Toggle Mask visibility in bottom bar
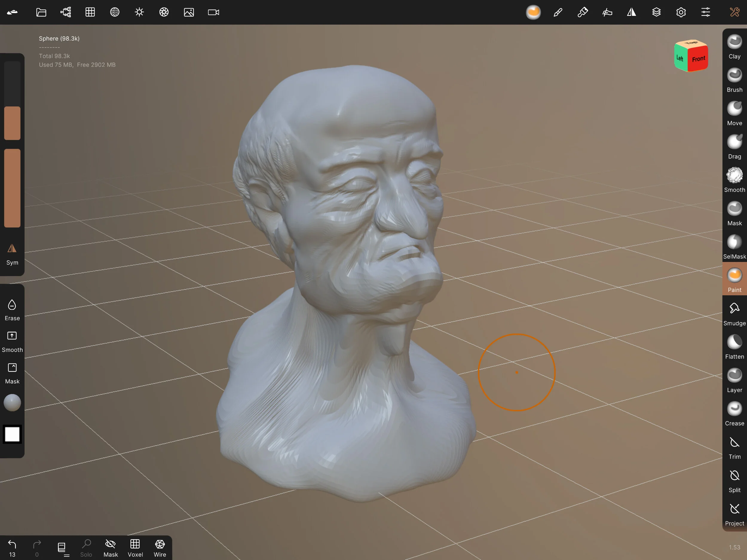Viewport: 747px width, 560px height. pyautogui.click(x=111, y=548)
